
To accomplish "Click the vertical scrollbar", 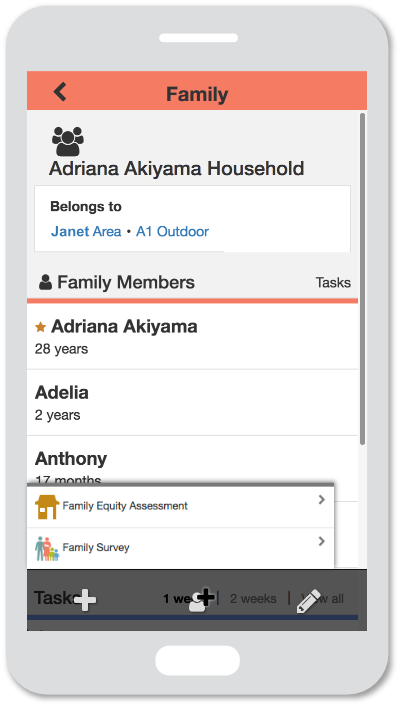I will [x=362, y=278].
